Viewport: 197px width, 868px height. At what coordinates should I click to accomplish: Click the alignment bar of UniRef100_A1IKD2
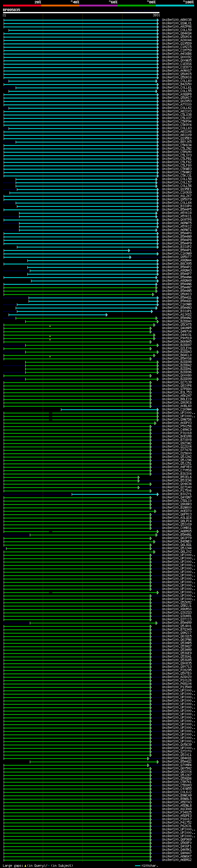tap(58, 315)
